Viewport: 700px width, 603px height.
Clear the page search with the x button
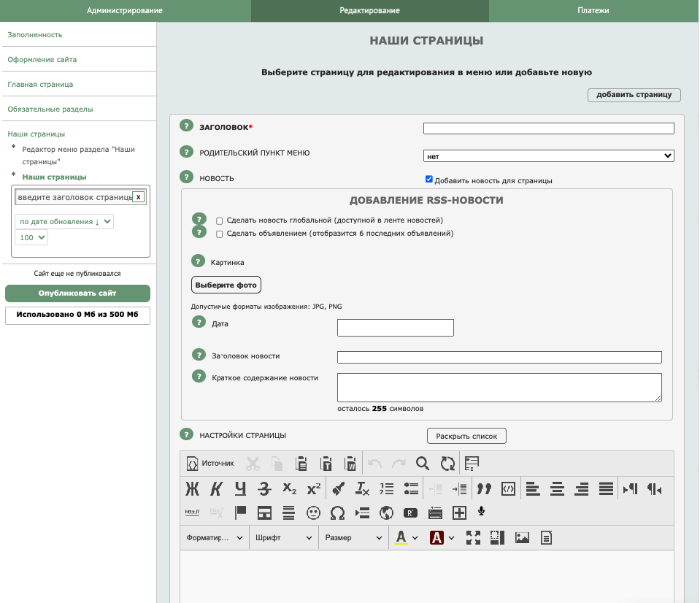139,197
